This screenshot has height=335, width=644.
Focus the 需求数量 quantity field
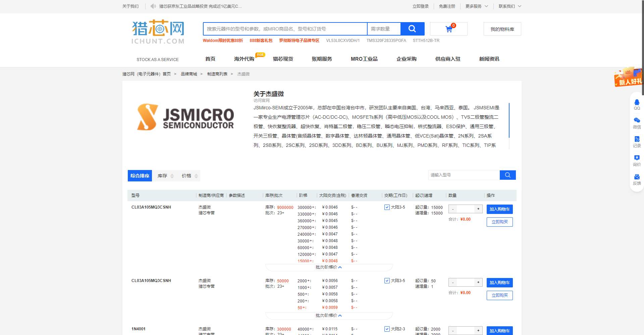click(384, 29)
